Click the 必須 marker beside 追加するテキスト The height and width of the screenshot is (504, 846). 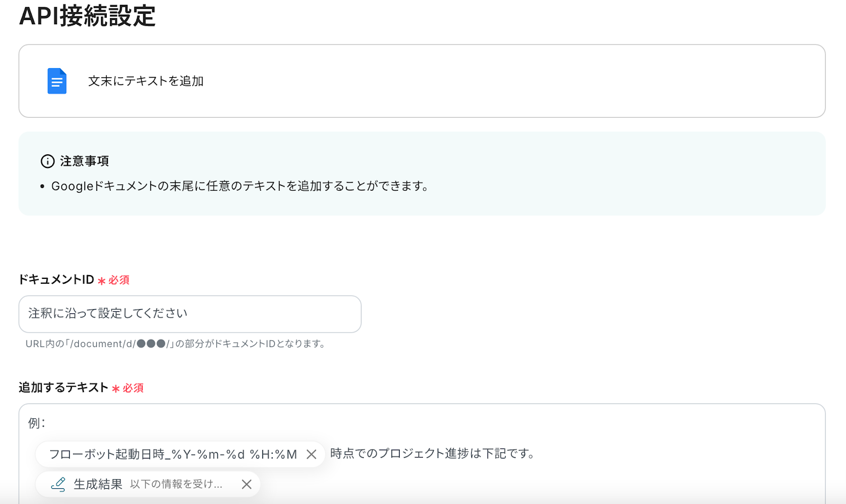tap(128, 388)
